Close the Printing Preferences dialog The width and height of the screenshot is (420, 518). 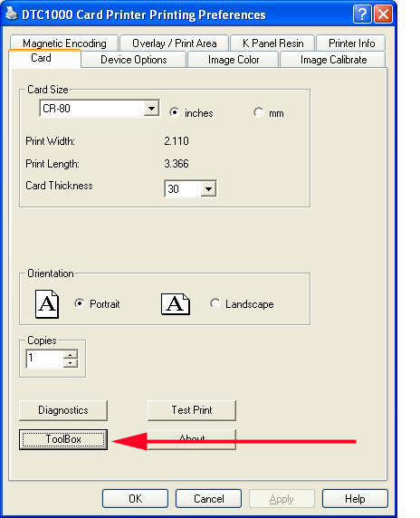click(x=383, y=14)
